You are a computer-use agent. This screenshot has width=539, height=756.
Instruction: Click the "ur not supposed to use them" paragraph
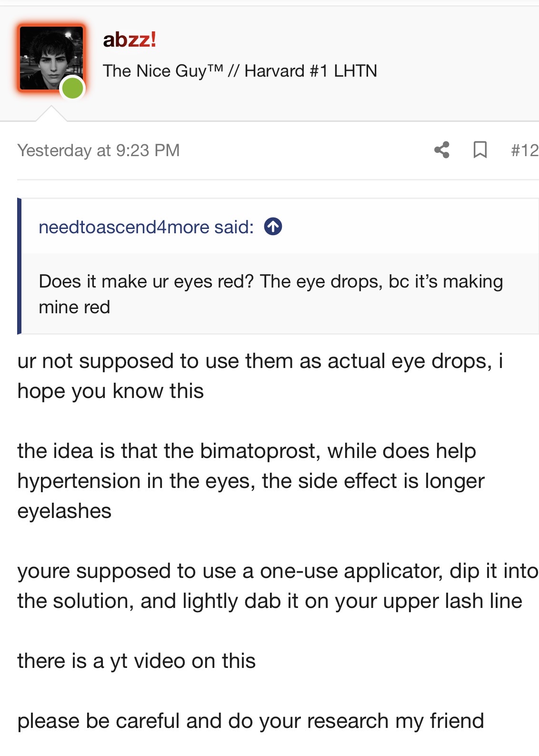[x=260, y=376]
